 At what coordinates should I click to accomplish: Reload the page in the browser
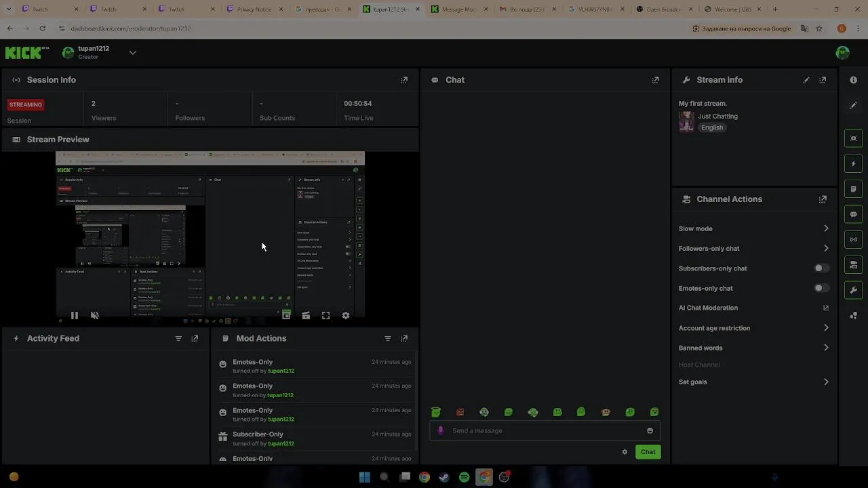(x=42, y=28)
